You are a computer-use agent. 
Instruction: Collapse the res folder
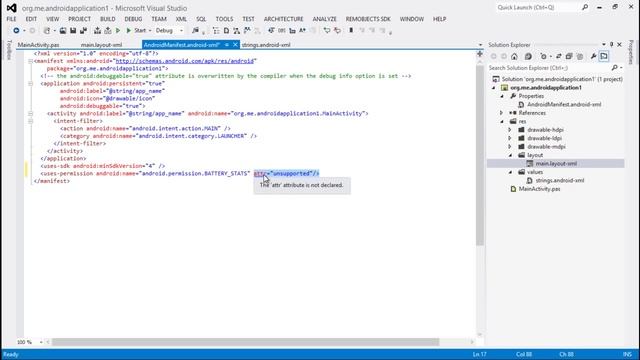point(502,122)
